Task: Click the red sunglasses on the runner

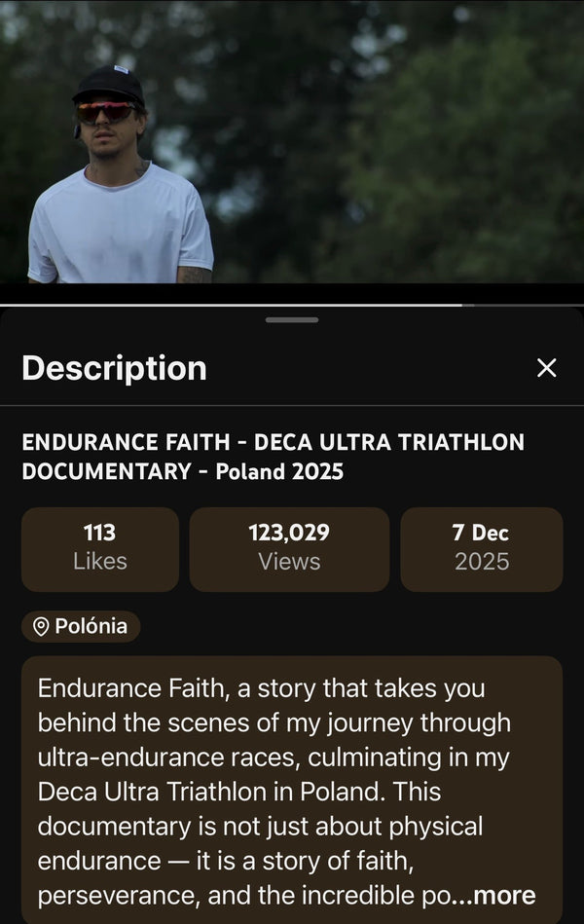Action: (105, 112)
